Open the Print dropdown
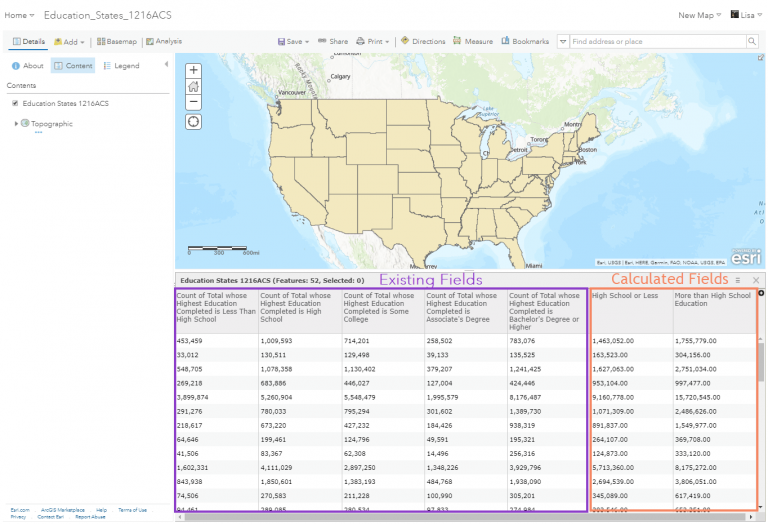 373,42
